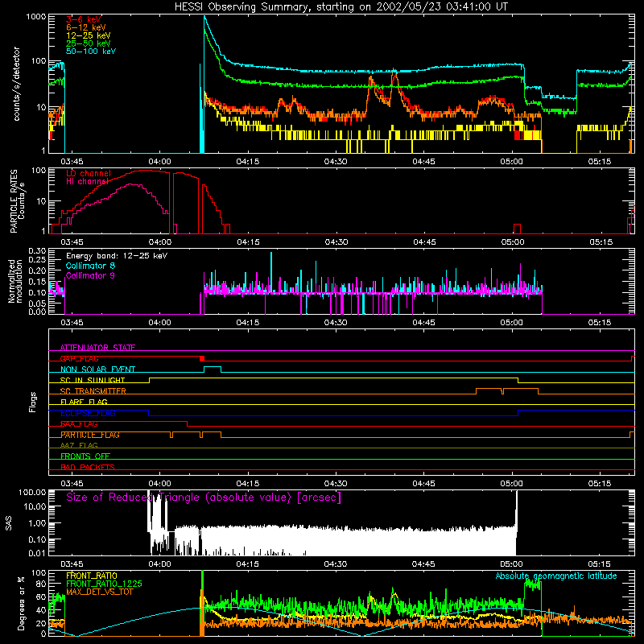Screen dimensions: 644x644
Task: Select the 50-100 keV legend label
Action: 91,52
